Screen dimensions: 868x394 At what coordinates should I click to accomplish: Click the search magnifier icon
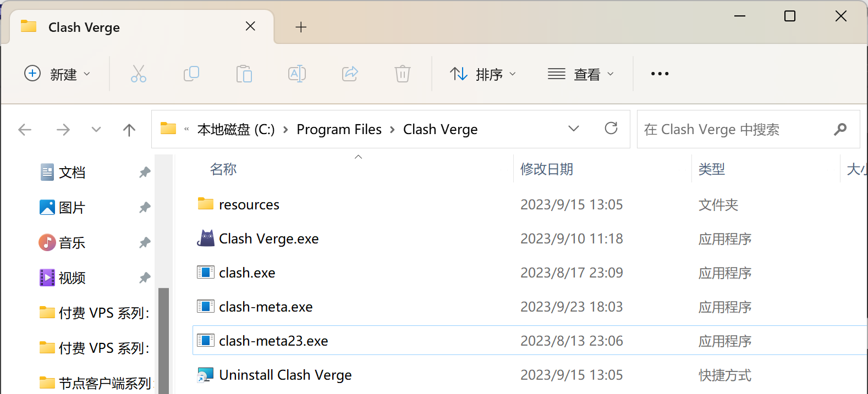coord(840,129)
